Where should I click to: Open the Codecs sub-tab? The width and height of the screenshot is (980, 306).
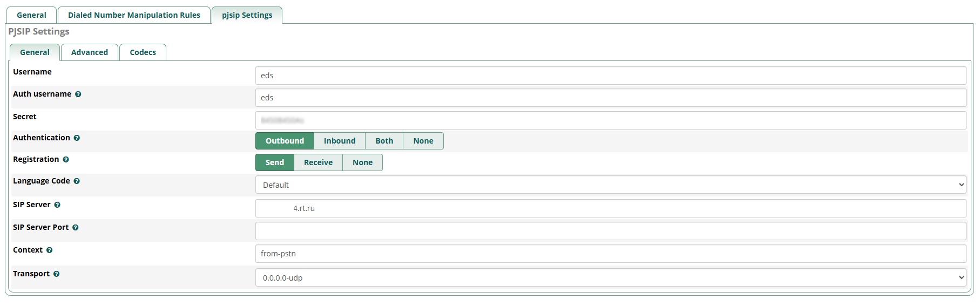pyautogui.click(x=143, y=52)
